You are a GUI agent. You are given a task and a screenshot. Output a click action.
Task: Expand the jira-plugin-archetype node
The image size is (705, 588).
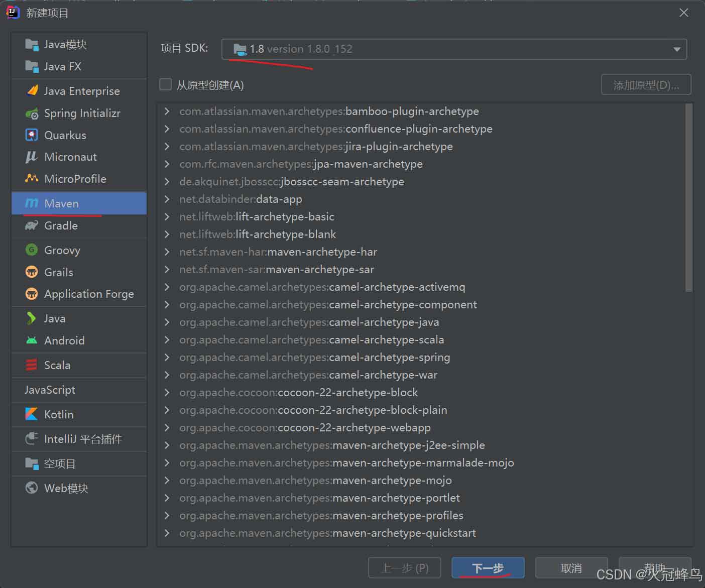click(167, 146)
